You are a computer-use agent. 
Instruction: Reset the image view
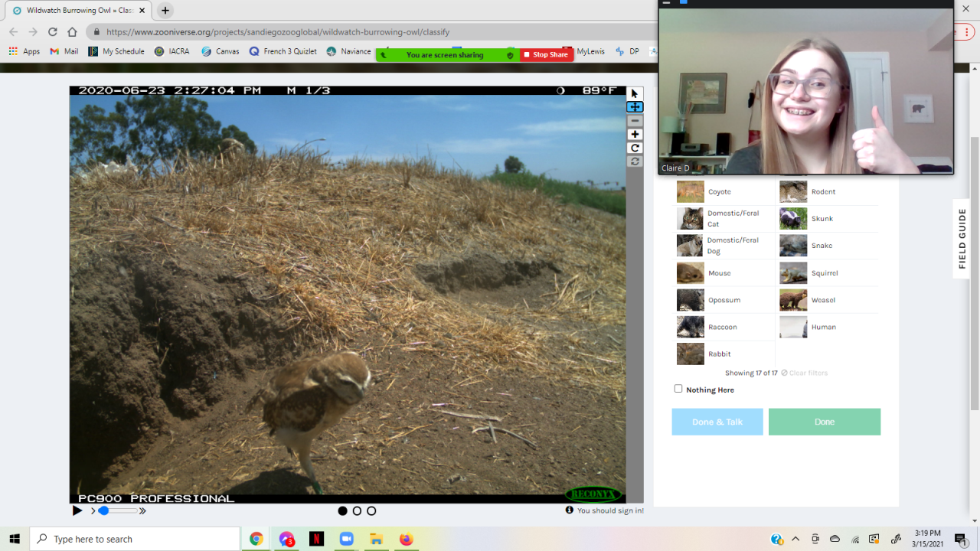[635, 161]
